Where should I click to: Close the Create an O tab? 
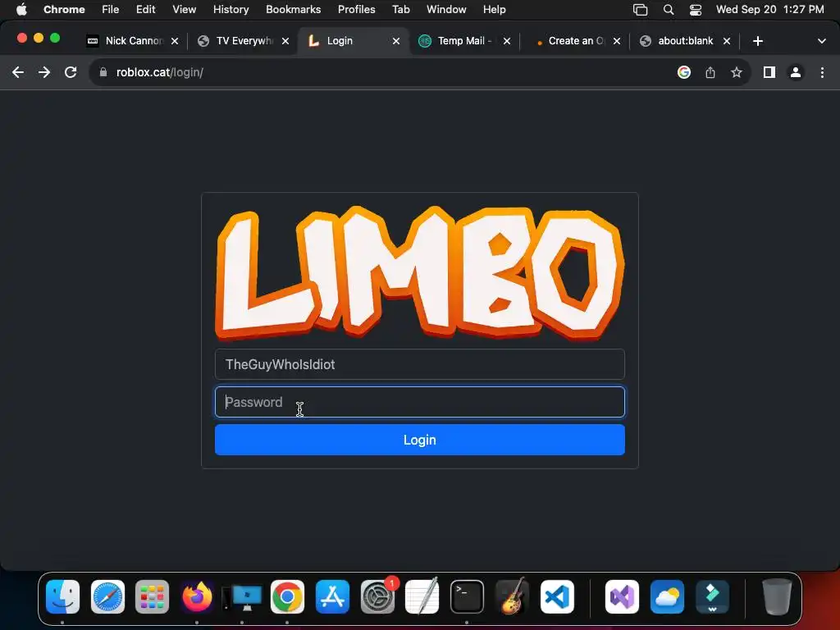coord(617,41)
